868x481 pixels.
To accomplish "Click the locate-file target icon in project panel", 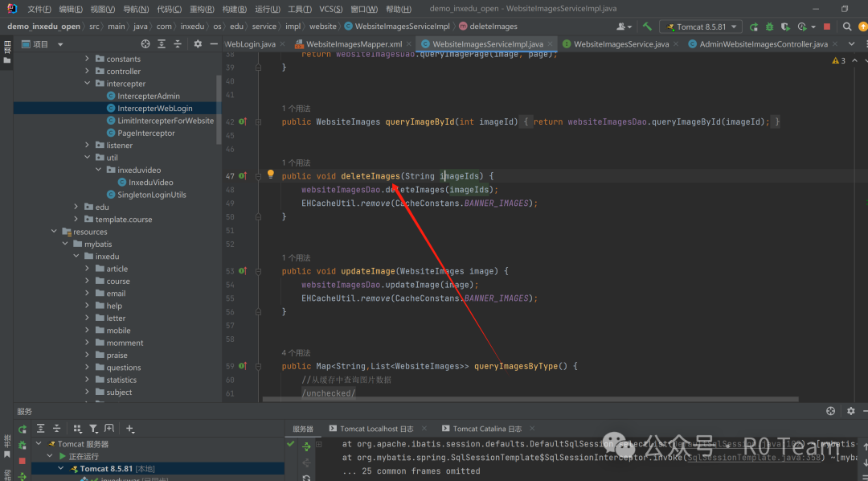I will [x=145, y=43].
